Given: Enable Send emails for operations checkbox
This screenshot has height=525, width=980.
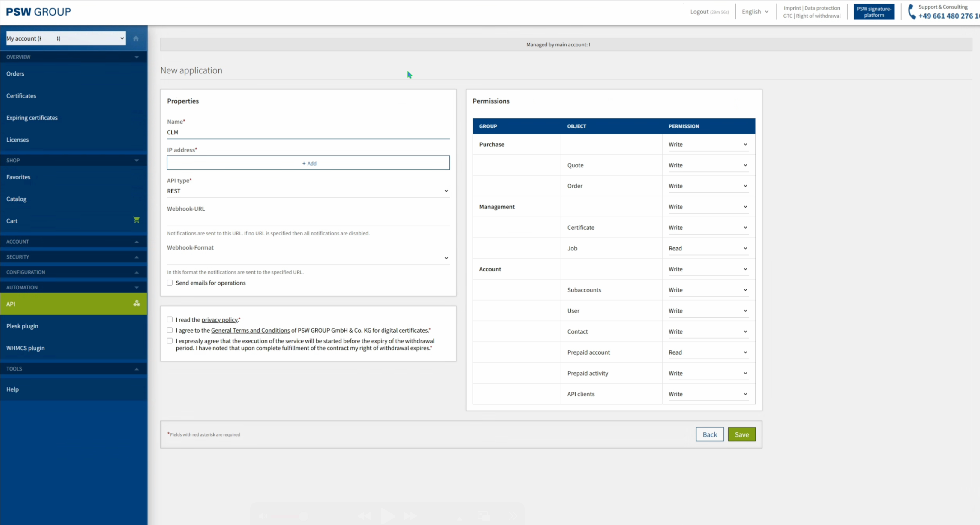Looking at the screenshot, I should click(170, 283).
